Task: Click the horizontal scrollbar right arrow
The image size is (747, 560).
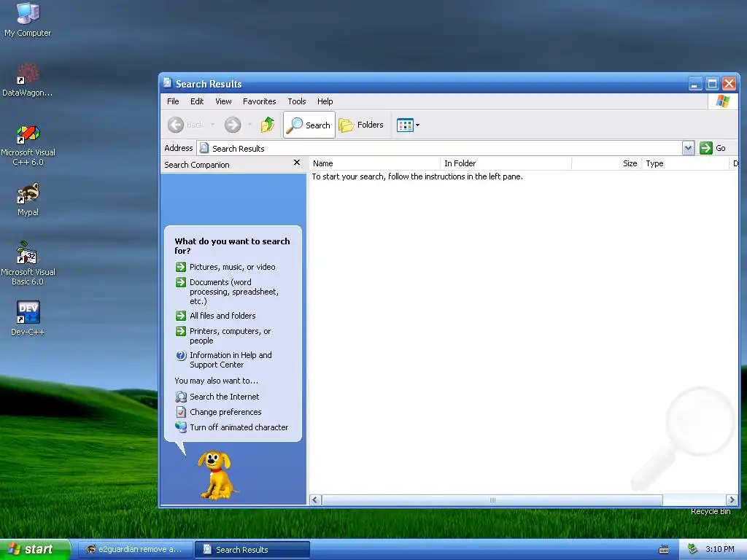Action: [x=732, y=500]
